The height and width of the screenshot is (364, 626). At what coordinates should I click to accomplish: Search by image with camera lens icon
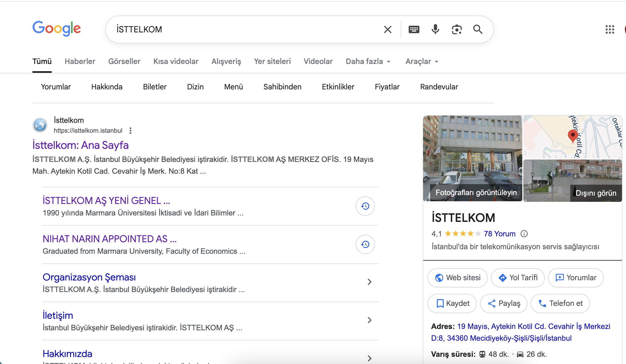pyautogui.click(x=457, y=29)
